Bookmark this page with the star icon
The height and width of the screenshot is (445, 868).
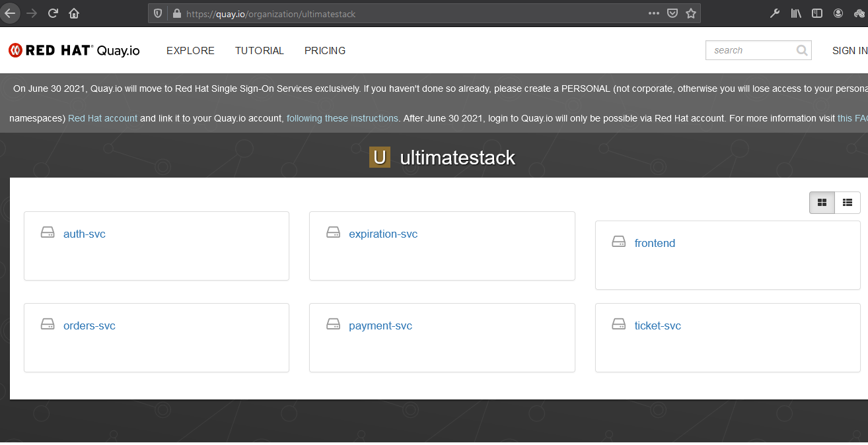(691, 13)
